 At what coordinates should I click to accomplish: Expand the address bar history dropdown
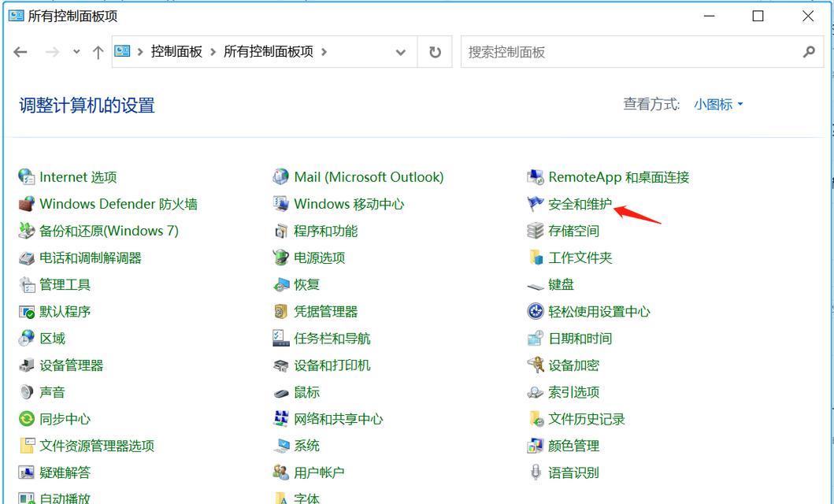coord(401,52)
